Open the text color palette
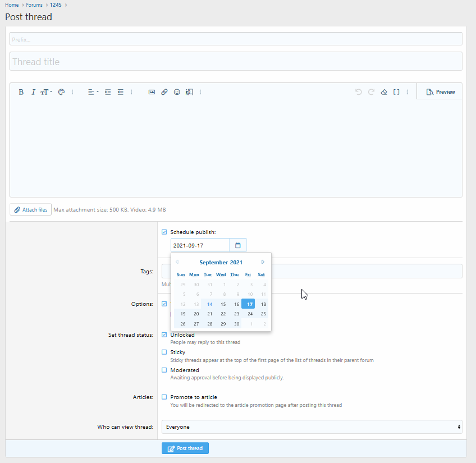Viewport: 476px width, 463px height. [x=61, y=92]
